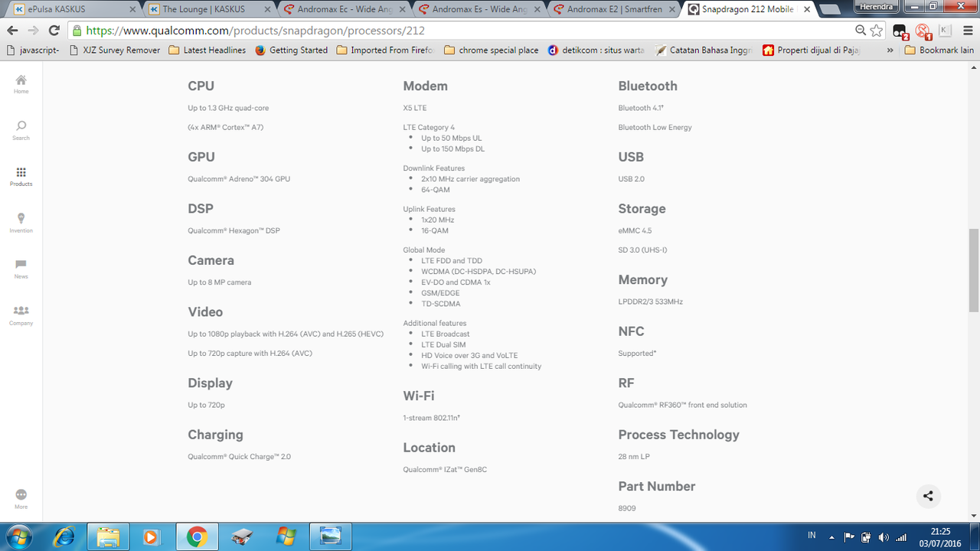The image size is (980, 551).
Task: Click the silver device taskbar icon
Action: [242, 536]
